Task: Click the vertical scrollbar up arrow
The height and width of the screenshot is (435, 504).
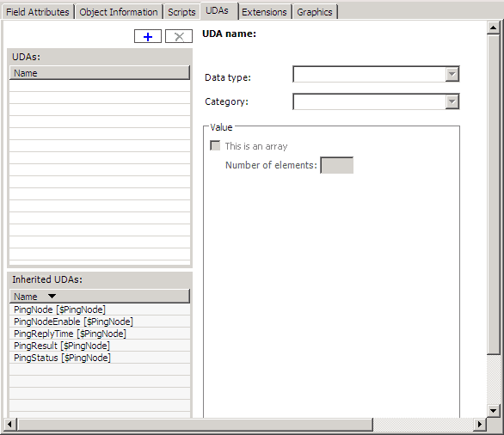Action: (x=493, y=28)
